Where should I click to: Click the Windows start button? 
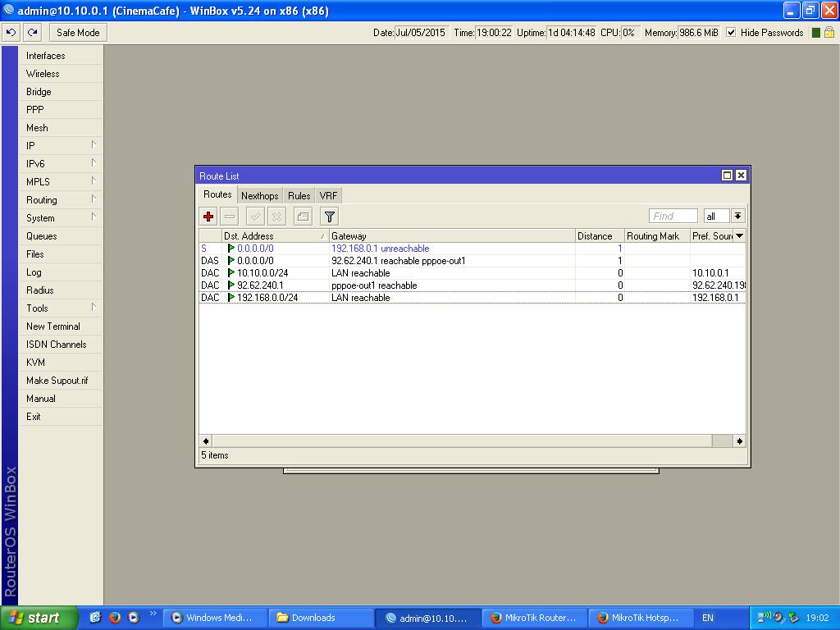[x=39, y=618]
